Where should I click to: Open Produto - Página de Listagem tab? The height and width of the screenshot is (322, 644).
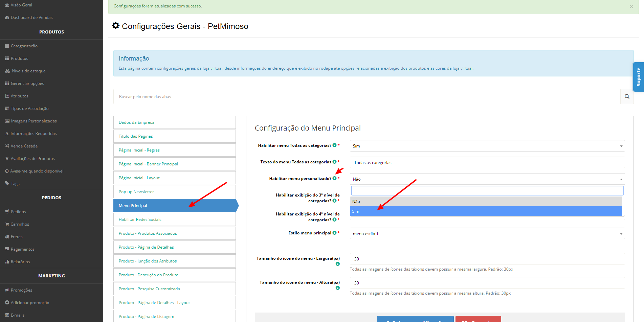click(175, 316)
